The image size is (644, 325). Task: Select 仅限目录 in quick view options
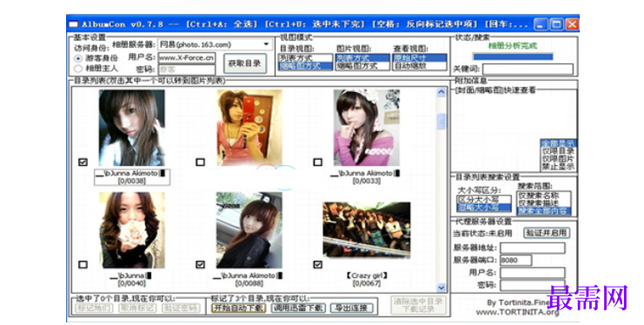click(558, 151)
